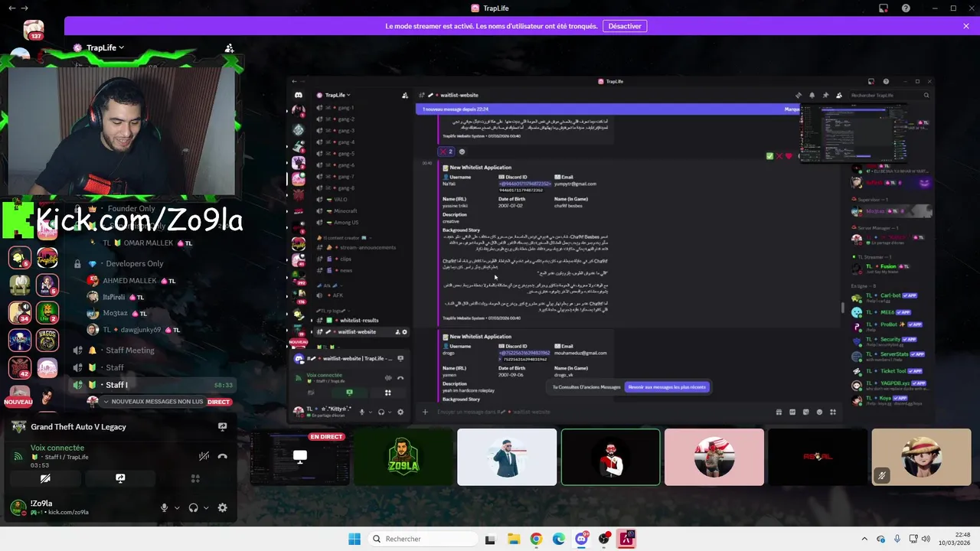Open stream icon beside Grand Theft Auto V Legacy
The width and height of the screenshot is (980, 551).
tap(223, 427)
